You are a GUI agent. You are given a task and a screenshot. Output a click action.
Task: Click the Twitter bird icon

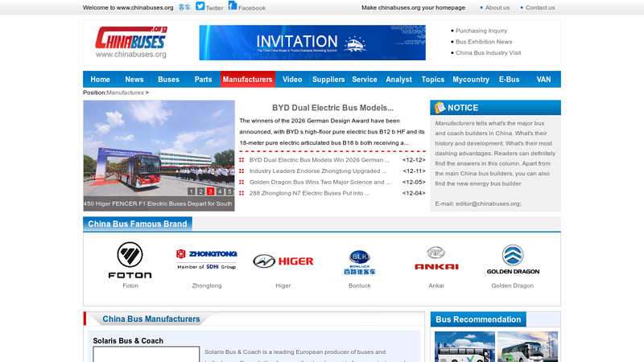pos(200,6)
